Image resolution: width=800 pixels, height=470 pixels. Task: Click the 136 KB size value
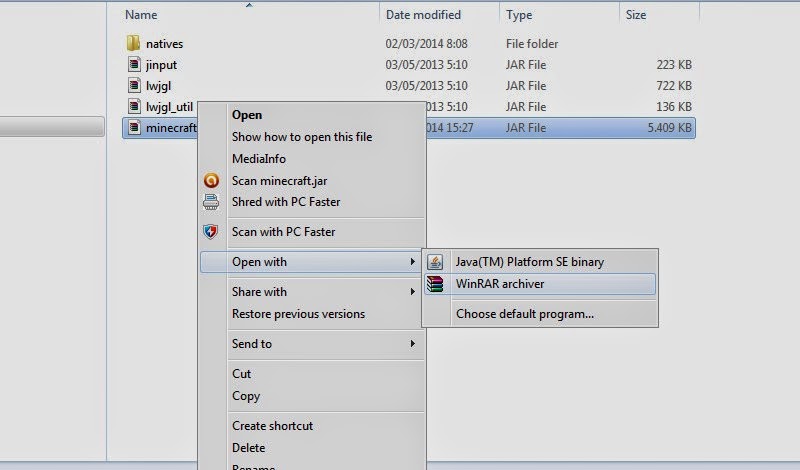(x=674, y=107)
